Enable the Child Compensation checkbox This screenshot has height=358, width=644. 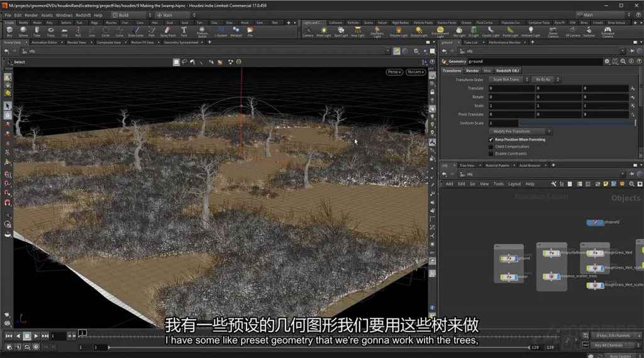[x=491, y=146]
